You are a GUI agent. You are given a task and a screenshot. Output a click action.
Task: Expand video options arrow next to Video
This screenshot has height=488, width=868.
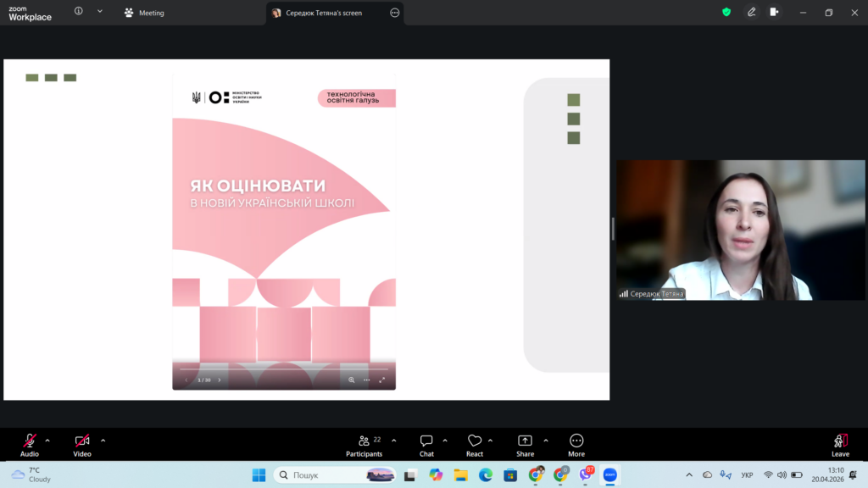103,441
